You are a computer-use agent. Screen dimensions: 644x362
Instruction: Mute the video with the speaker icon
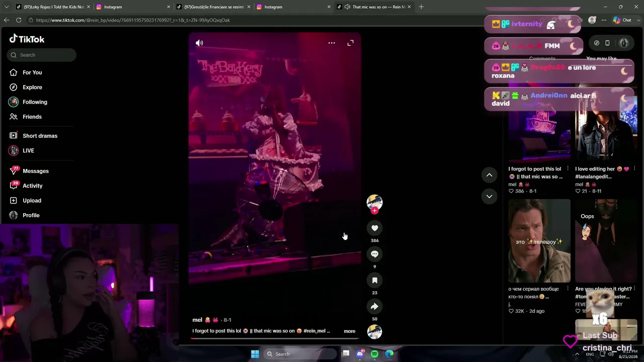coord(199,43)
